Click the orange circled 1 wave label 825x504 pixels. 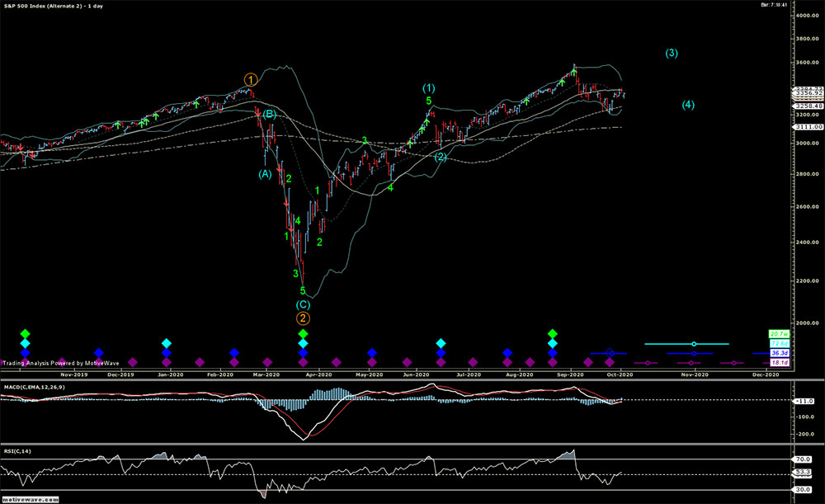(x=251, y=80)
